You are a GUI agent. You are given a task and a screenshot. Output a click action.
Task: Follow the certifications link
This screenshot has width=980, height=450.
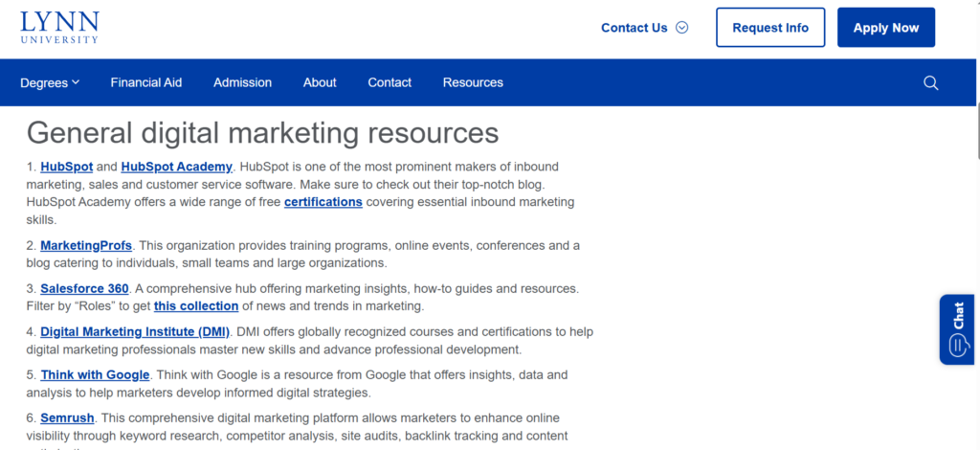(x=323, y=202)
